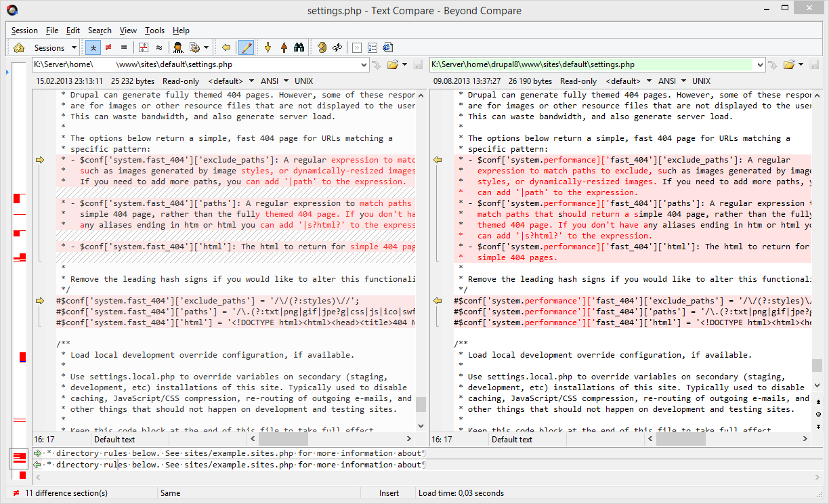Open the Rules referee icon
Viewport: 829px width, 504px height.
(178, 47)
